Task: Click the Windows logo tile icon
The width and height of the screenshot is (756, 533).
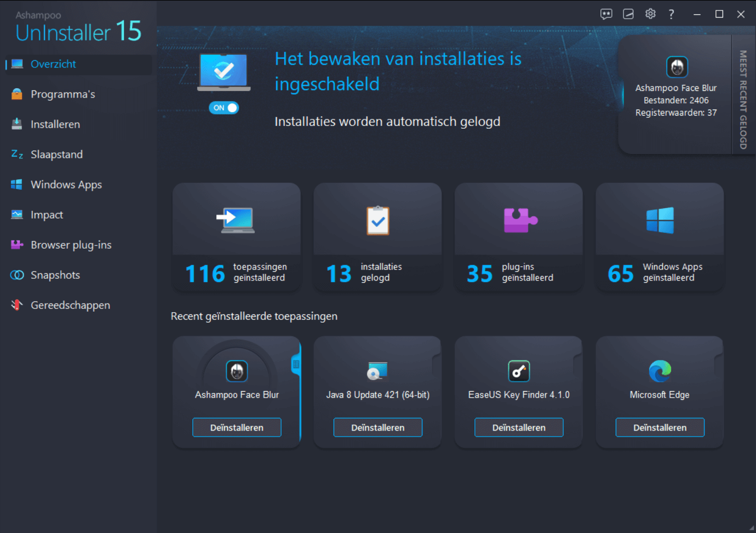Action: (660, 220)
